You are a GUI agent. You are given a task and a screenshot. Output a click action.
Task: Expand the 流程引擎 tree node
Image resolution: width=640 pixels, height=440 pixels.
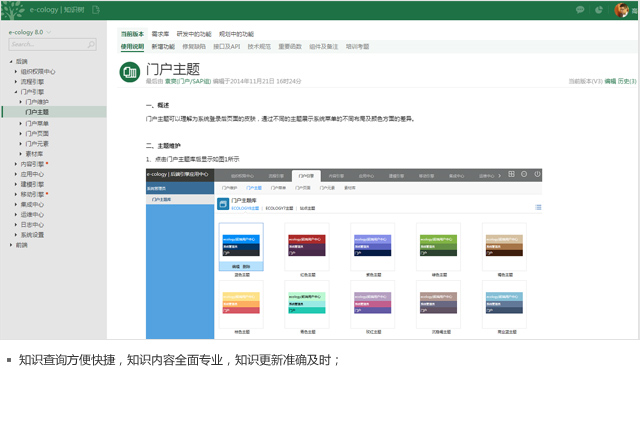(16, 82)
